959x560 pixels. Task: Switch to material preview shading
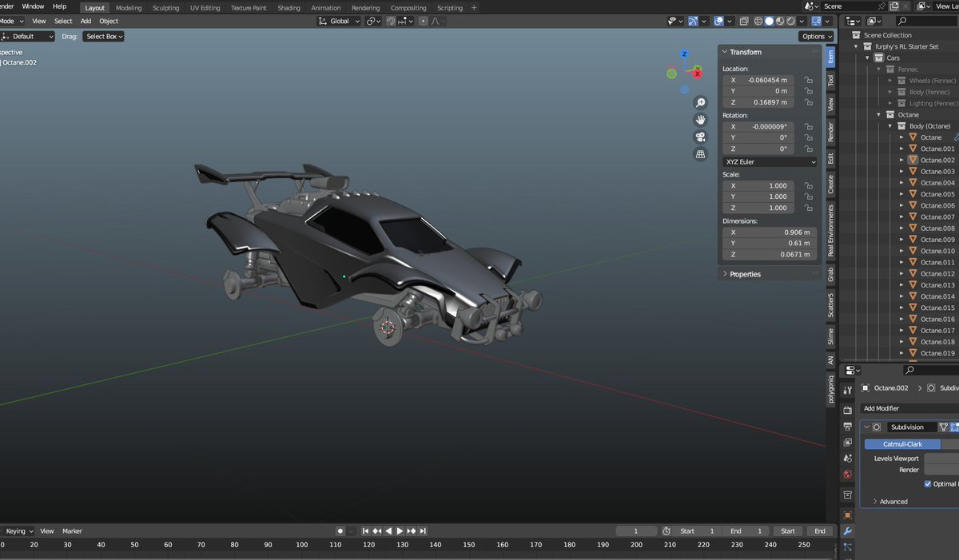coord(780,21)
